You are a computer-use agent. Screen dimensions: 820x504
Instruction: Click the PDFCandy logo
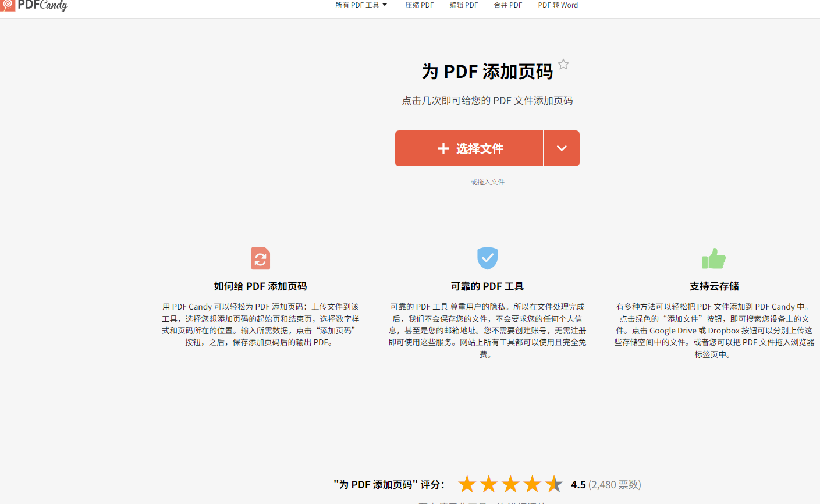(34, 5)
